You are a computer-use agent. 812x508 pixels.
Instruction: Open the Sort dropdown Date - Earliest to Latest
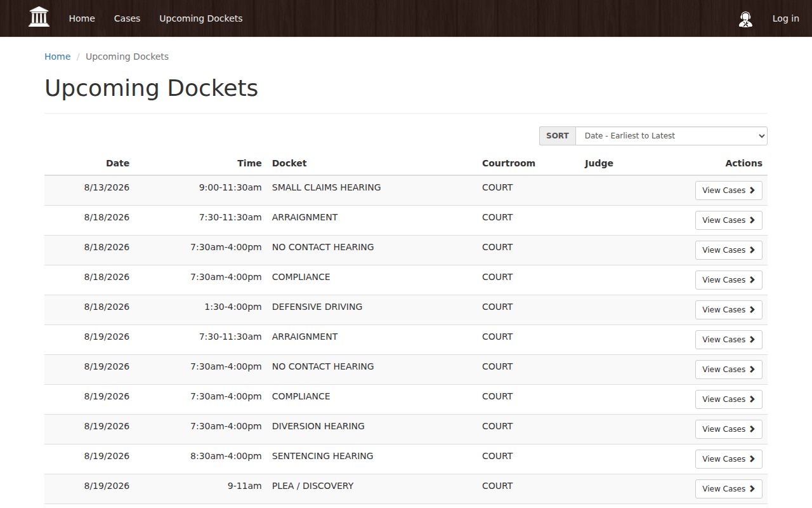pyautogui.click(x=671, y=136)
